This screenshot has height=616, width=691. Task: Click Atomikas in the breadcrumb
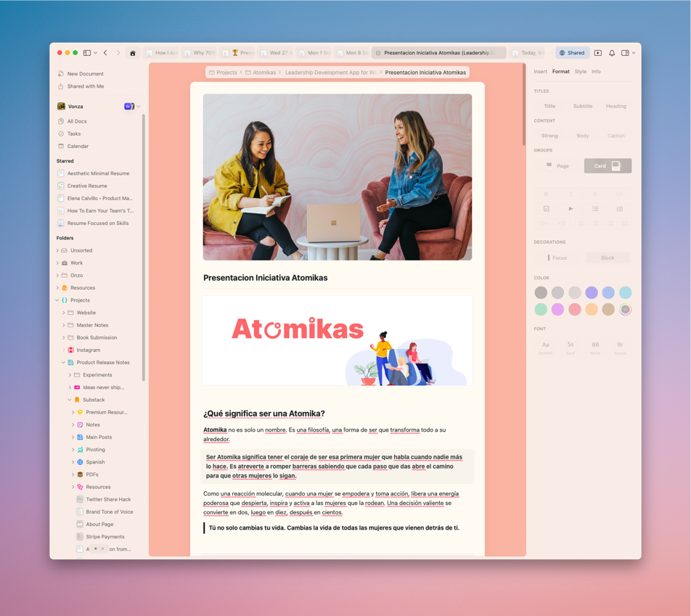pyautogui.click(x=261, y=73)
